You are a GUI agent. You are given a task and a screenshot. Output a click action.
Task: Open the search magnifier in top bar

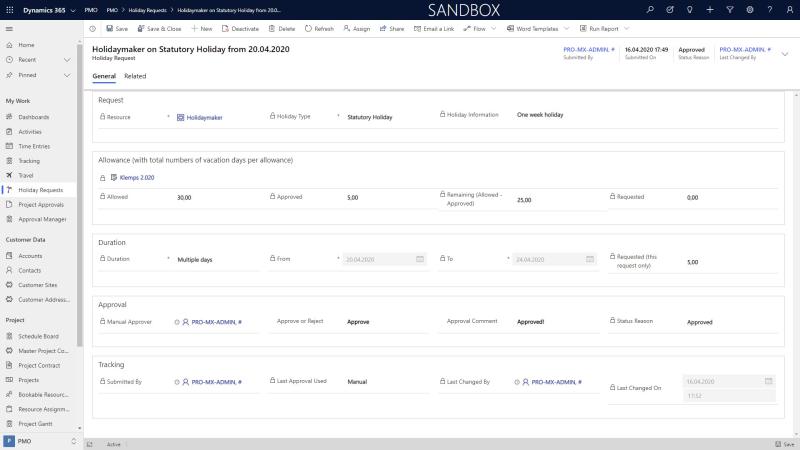pyautogui.click(x=651, y=9)
